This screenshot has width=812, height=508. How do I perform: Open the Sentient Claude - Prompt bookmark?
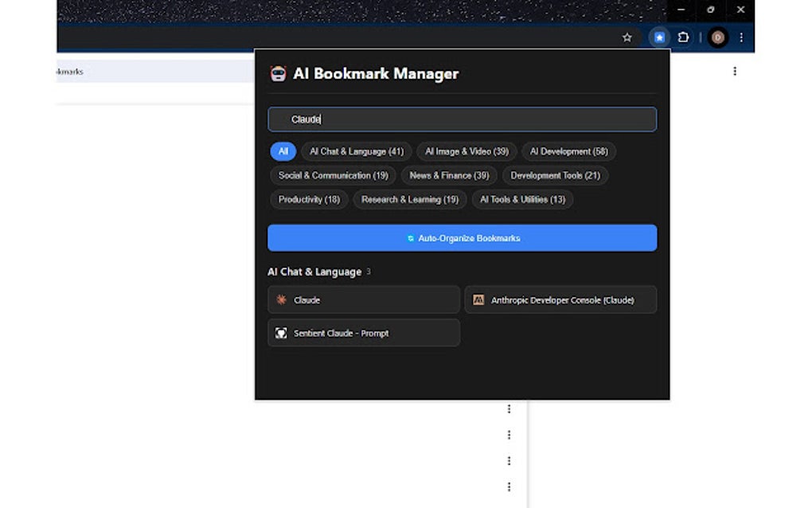(x=363, y=333)
